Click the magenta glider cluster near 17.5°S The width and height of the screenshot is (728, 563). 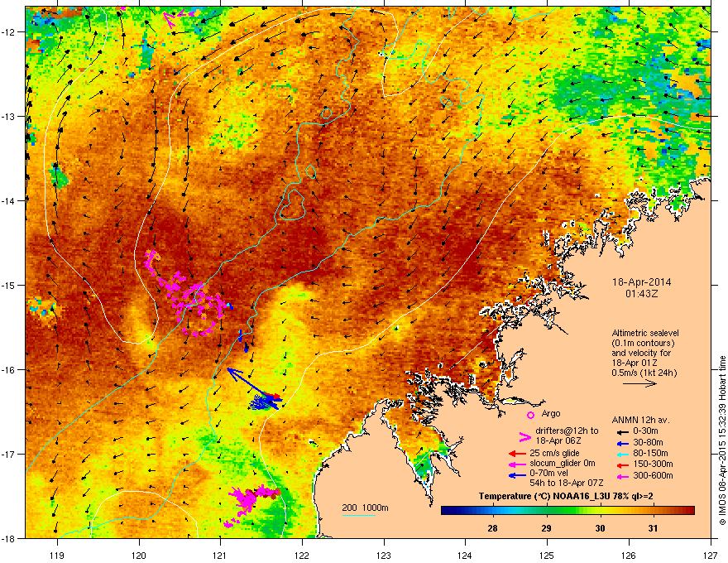pyautogui.click(x=252, y=503)
